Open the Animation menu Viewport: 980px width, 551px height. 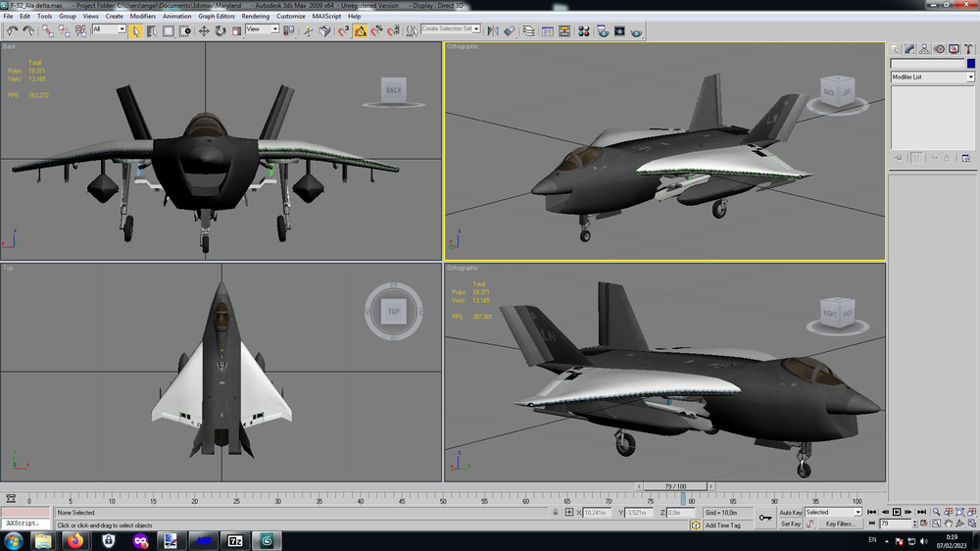click(176, 17)
